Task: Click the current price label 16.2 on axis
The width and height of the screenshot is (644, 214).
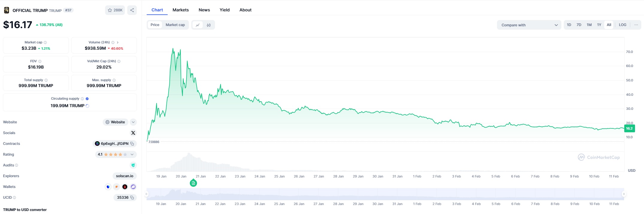Action: point(629,128)
